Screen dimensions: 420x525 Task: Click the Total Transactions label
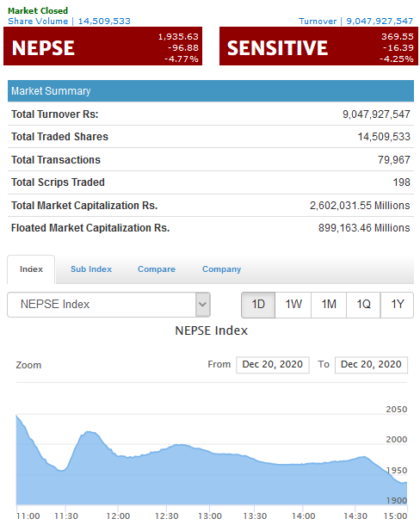click(x=56, y=160)
